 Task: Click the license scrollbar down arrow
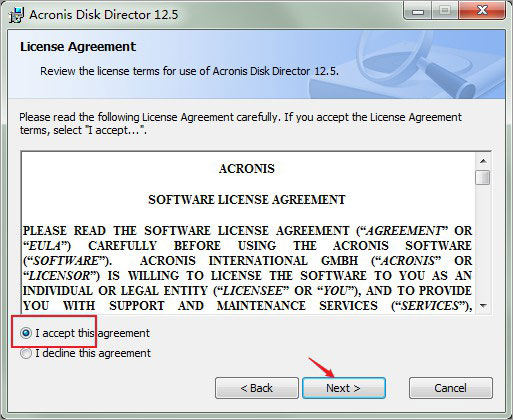[x=483, y=305]
